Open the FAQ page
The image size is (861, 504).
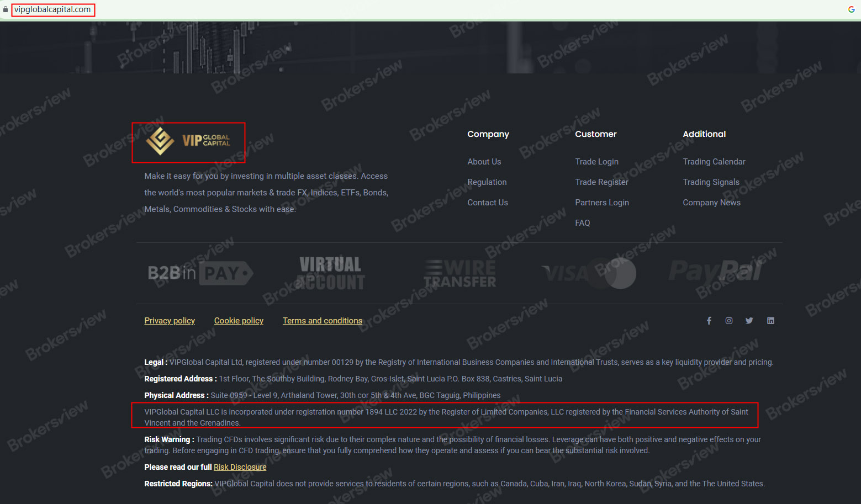click(582, 222)
